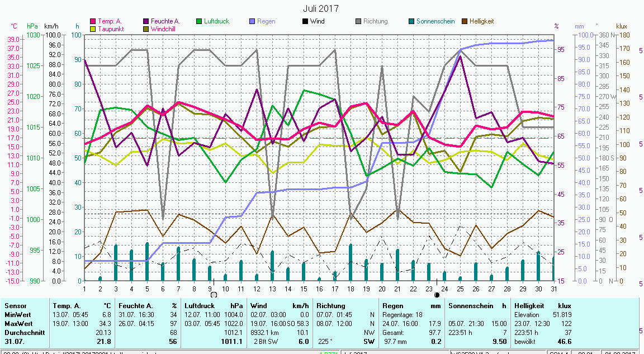Screen dimensions: 644x354
Task: Click the full moon icon below day 9
Action: click(214, 294)
